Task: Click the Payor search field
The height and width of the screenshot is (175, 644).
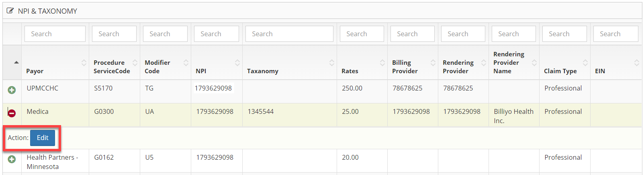Action: (x=55, y=34)
